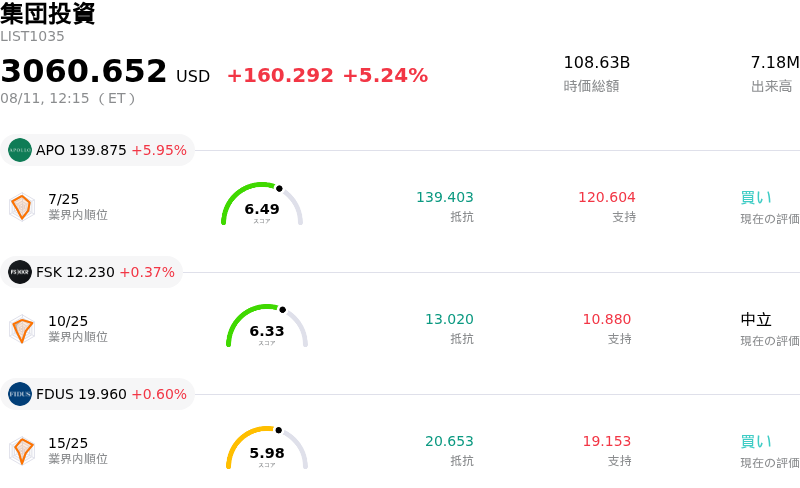The width and height of the screenshot is (800, 488).
Task: Select the FSK 12.230 stock pill
Action: [91, 272]
